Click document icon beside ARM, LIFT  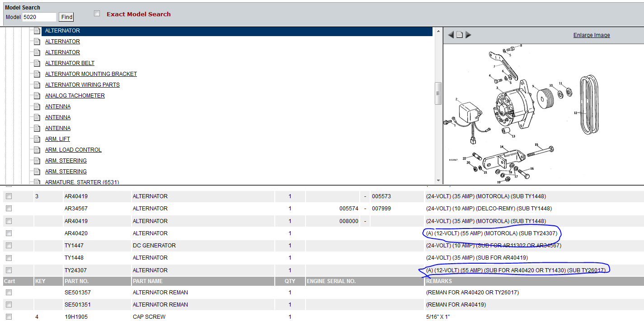point(37,139)
